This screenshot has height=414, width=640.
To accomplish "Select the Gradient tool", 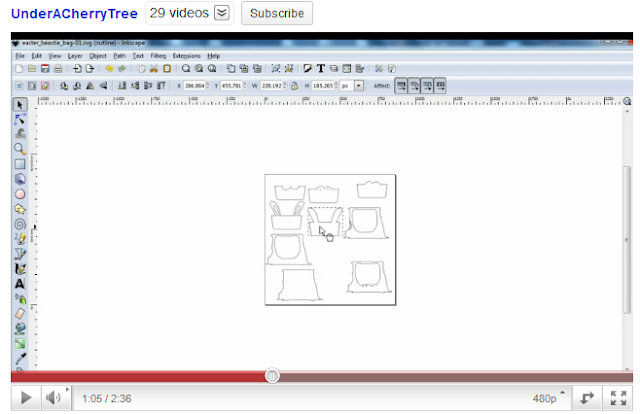I will click(x=20, y=344).
